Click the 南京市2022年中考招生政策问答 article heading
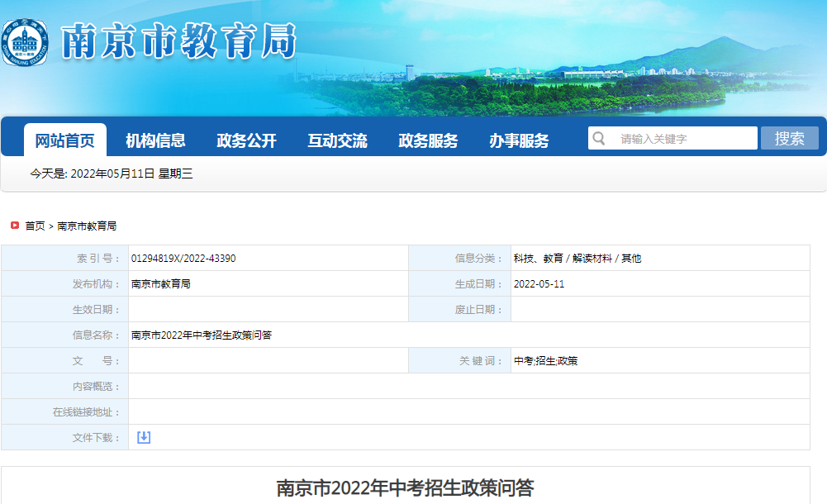The width and height of the screenshot is (827, 504). click(405, 487)
